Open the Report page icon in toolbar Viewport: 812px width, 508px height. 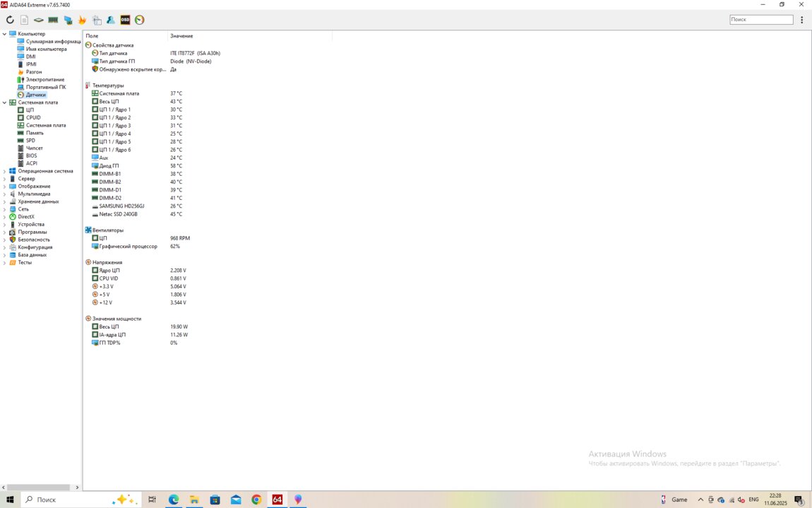(24, 20)
